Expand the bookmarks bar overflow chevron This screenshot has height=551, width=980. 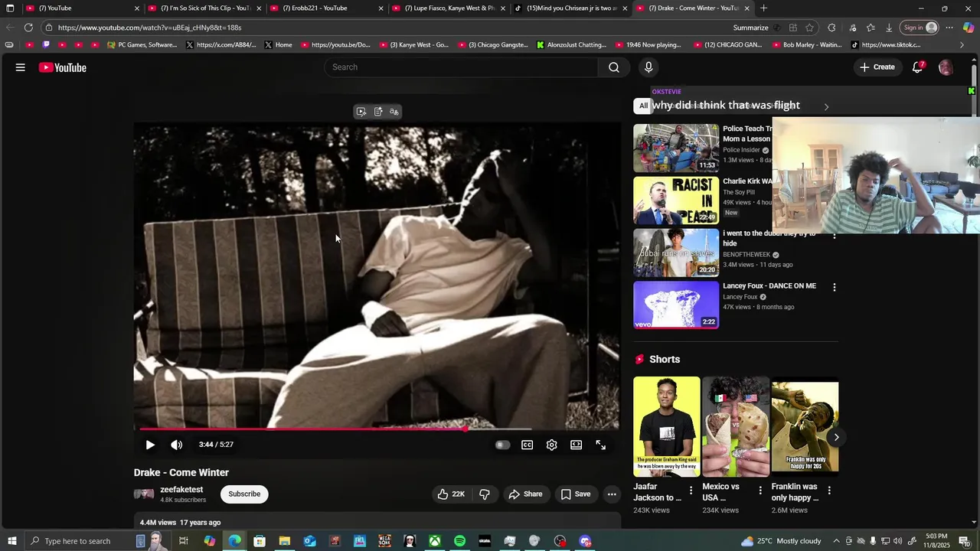click(x=962, y=45)
